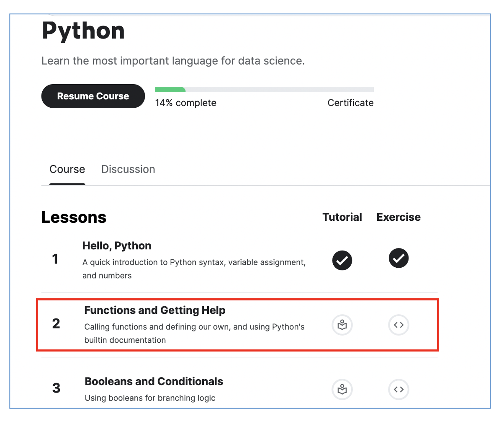Open the exercise for Functions and Getting Help
This screenshot has height=424, width=504.
point(399,325)
